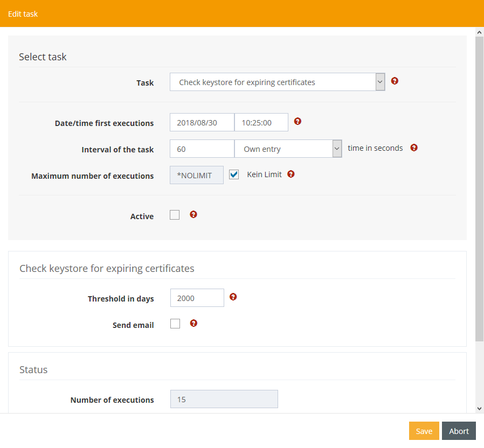
Task: Abort editing the task
Action: click(x=459, y=431)
